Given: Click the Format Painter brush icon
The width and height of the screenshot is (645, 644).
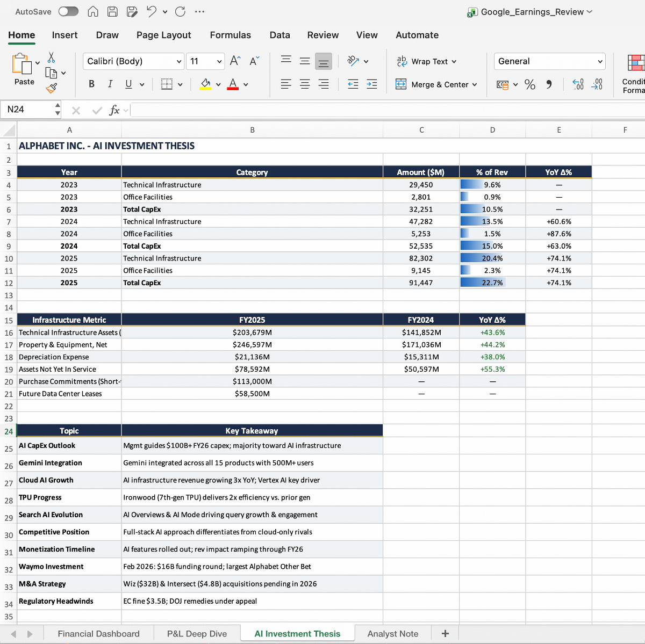Looking at the screenshot, I should coord(51,88).
